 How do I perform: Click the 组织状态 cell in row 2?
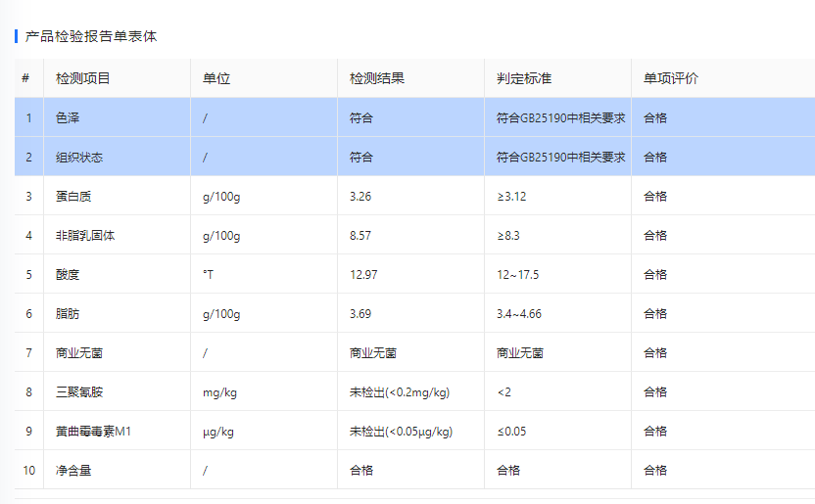tap(79, 157)
